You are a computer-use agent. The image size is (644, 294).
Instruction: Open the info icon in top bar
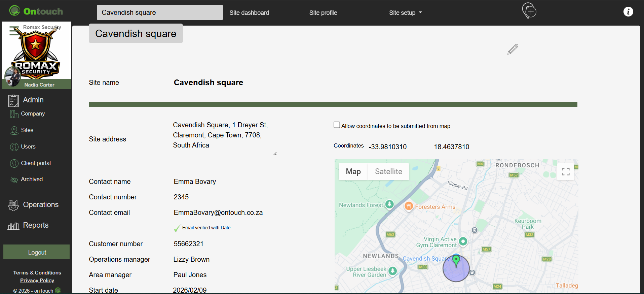pos(628,12)
